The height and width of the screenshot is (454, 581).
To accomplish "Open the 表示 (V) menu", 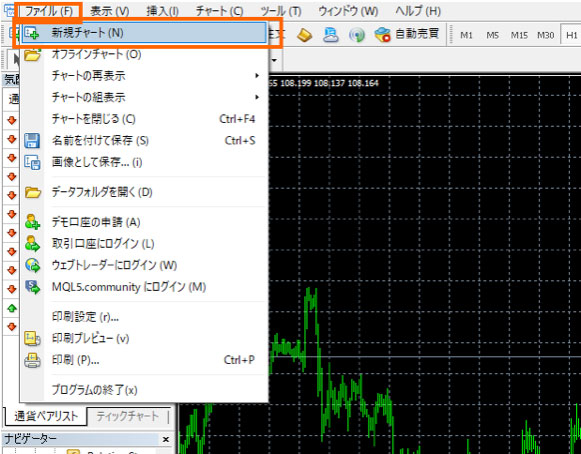I will click(x=110, y=11).
